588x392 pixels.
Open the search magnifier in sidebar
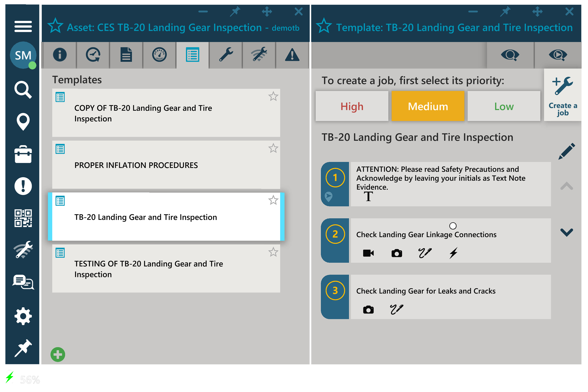(23, 90)
